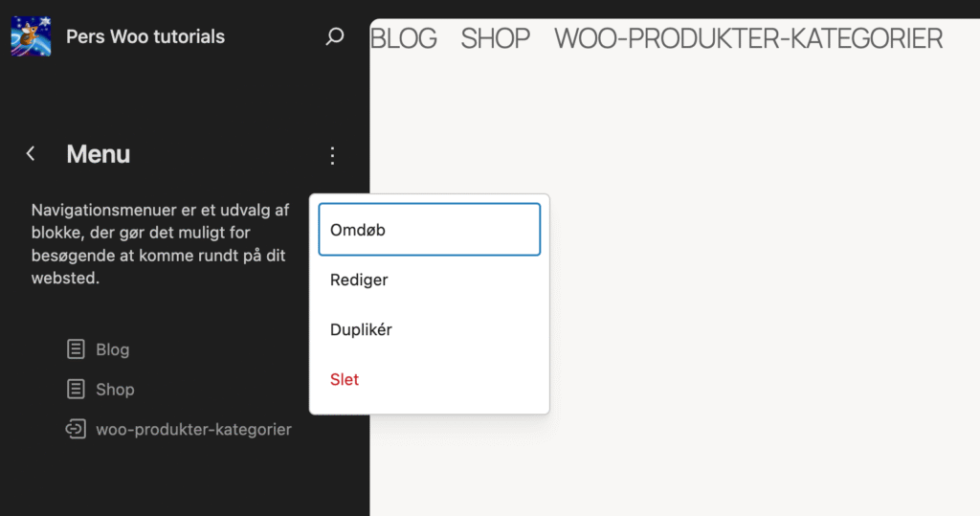Click the link icon beside woo-produkter-kategorier
Screen dimensions: 980x516
coord(76,430)
